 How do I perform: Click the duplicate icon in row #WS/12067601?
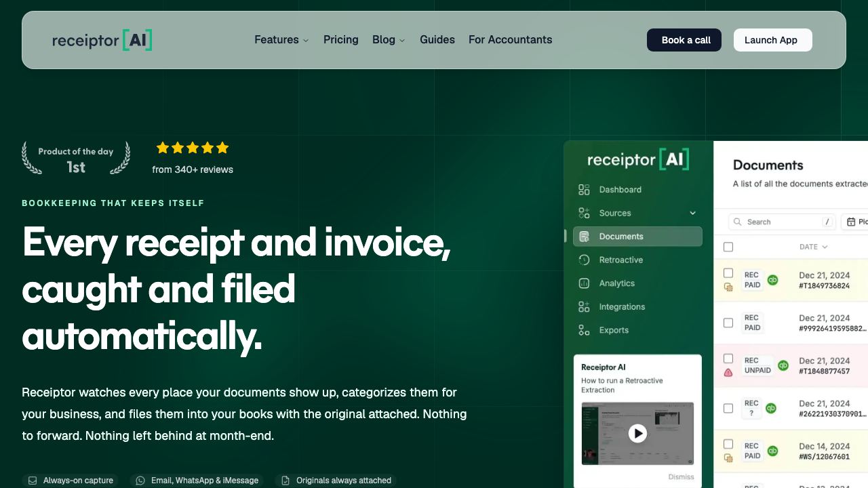(x=728, y=457)
